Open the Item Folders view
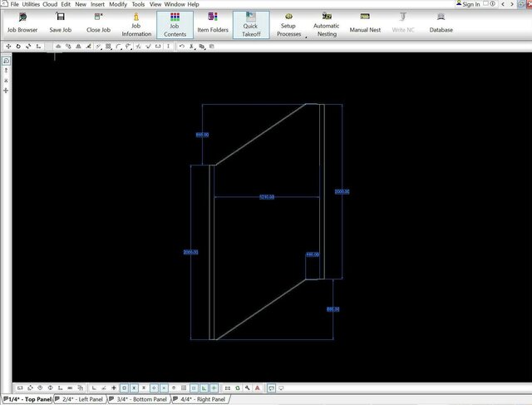Screen dimensions: 532x405 213,22
